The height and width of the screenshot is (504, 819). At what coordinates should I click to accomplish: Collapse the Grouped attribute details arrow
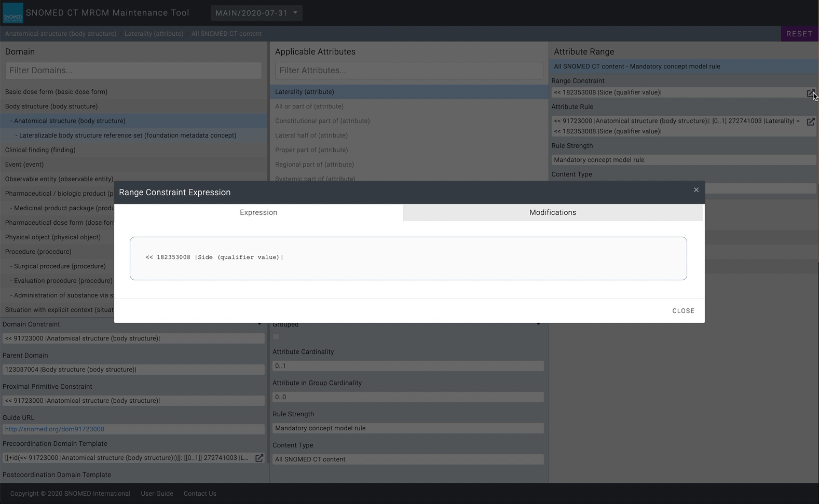pyautogui.click(x=538, y=324)
